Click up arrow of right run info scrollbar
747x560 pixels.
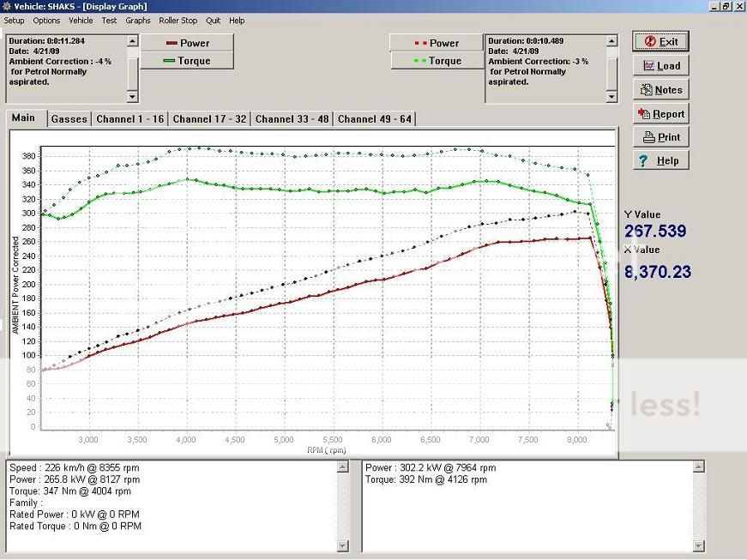(611, 41)
